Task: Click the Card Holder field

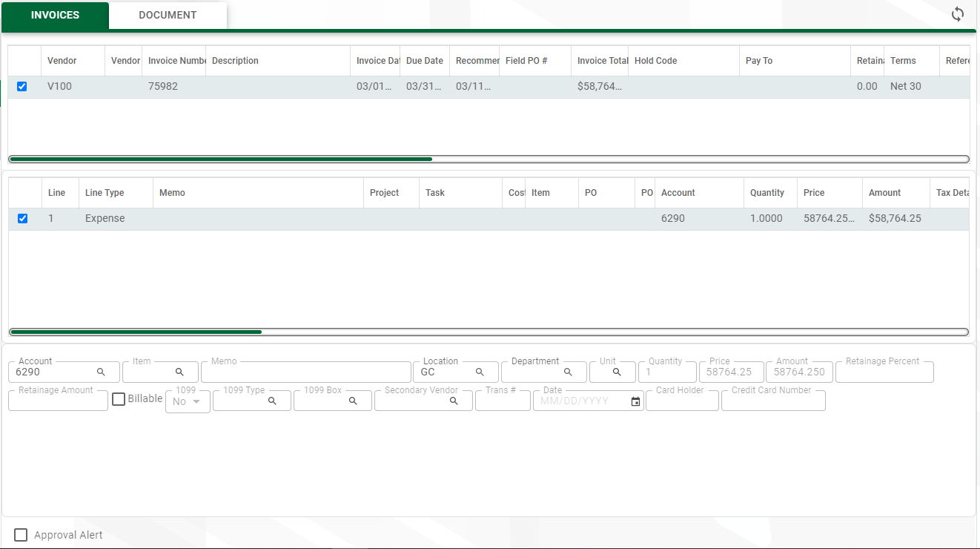Action: (x=682, y=401)
